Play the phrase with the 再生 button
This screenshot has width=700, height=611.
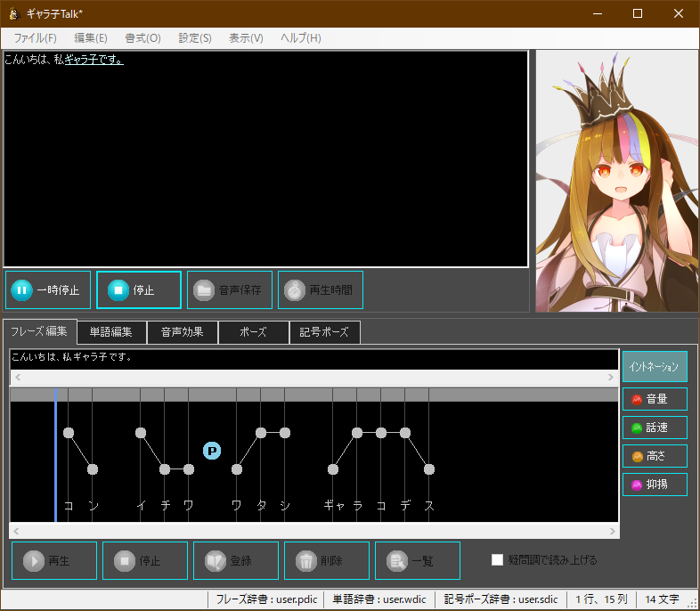pyautogui.click(x=54, y=560)
